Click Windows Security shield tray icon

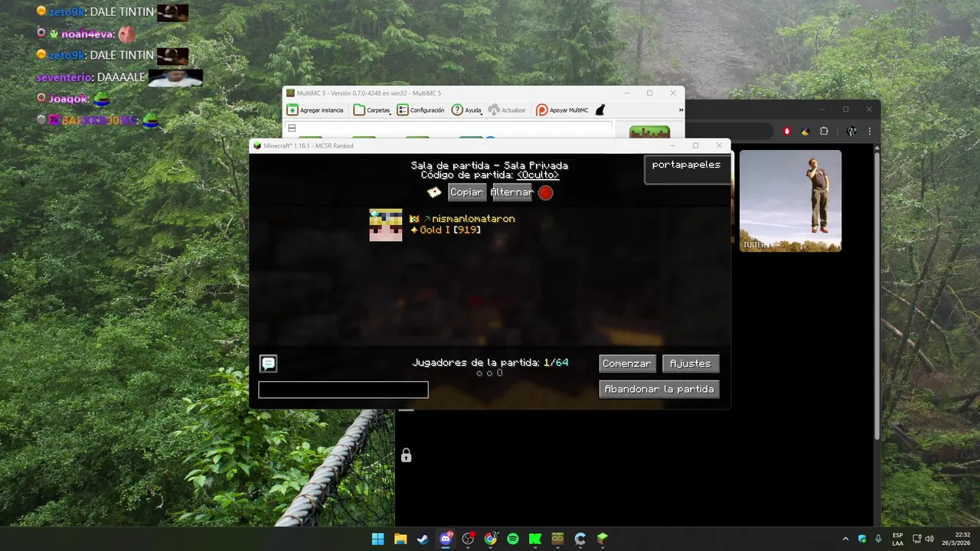point(863,539)
